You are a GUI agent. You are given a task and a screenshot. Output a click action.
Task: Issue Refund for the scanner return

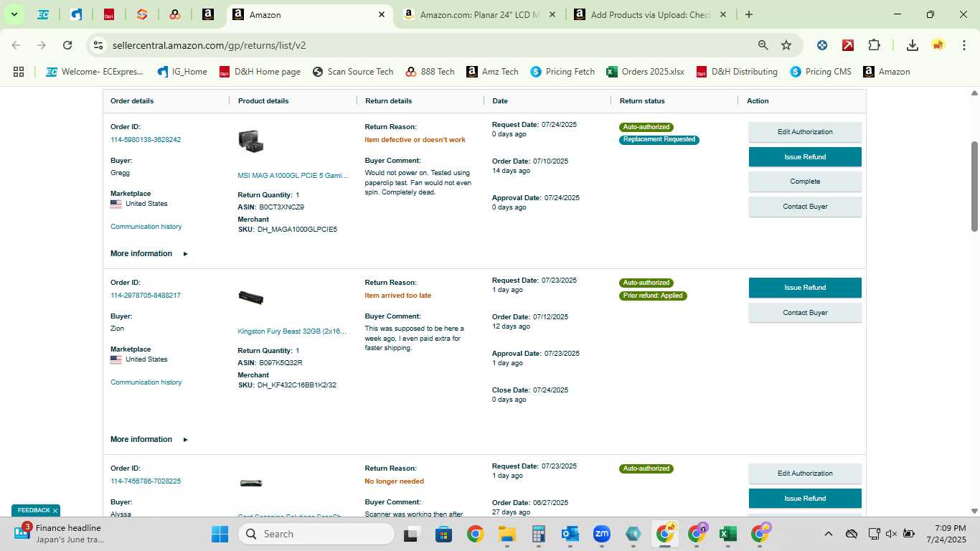pos(805,499)
